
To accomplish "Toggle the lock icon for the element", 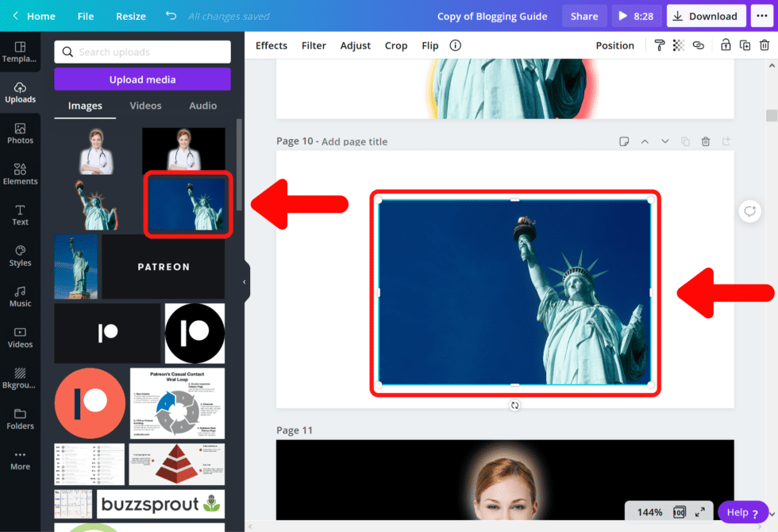I will click(726, 45).
